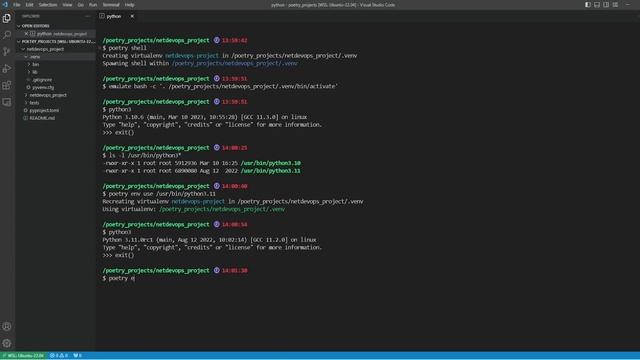Expand the lib folder

35,72
